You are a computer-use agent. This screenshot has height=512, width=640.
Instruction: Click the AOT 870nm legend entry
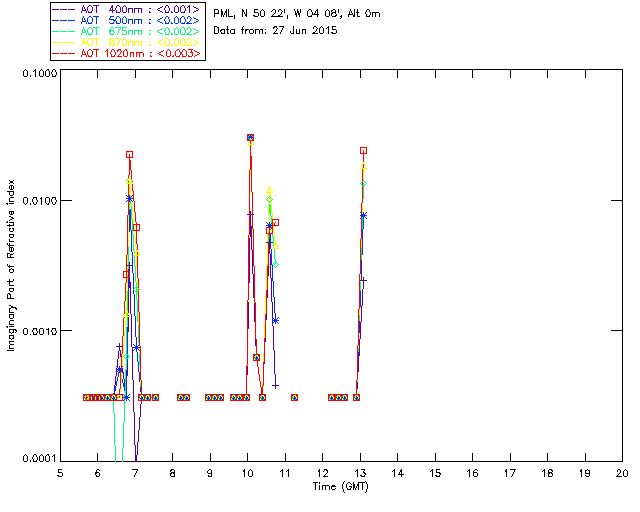pos(127,42)
